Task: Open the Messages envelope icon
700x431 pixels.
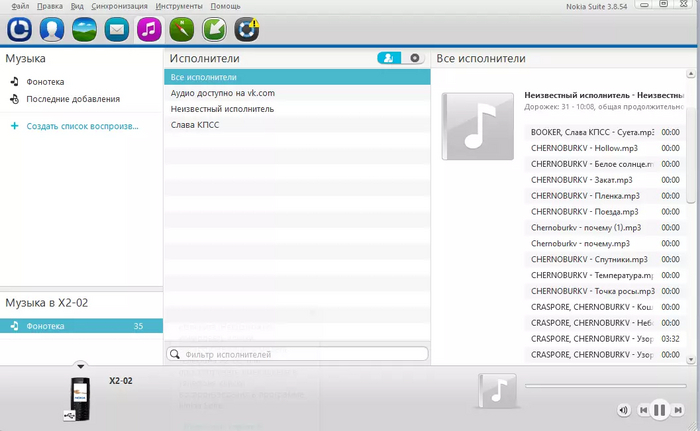Action: point(117,29)
